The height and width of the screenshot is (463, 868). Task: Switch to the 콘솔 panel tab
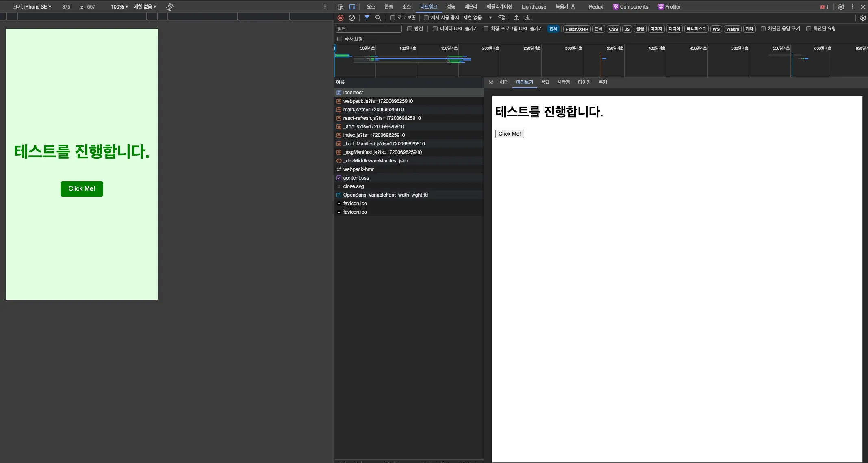(x=388, y=6)
